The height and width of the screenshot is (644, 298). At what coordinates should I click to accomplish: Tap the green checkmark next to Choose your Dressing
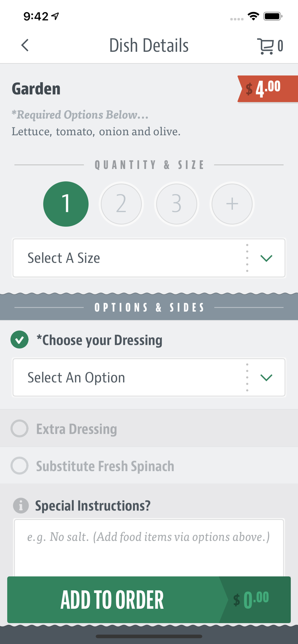click(20, 340)
